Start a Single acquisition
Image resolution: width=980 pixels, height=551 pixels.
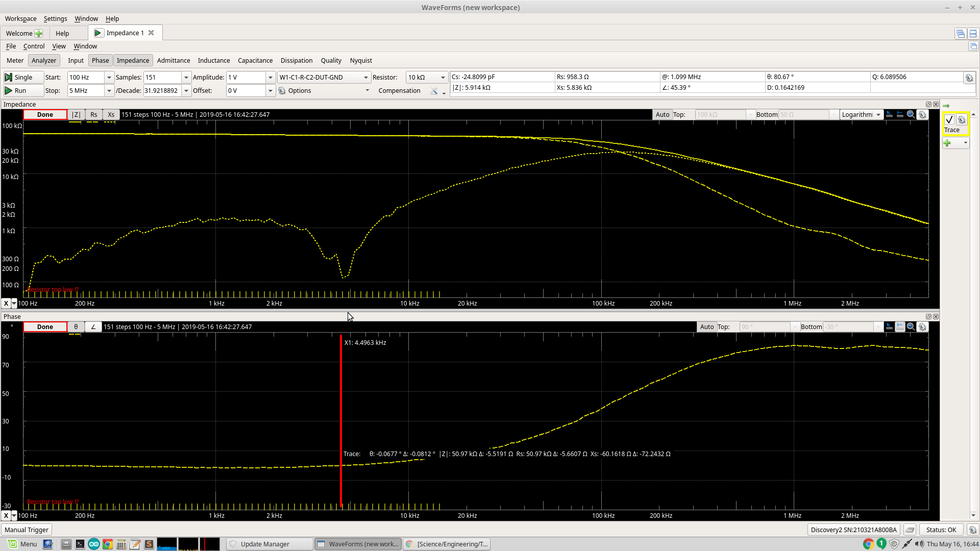click(23, 77)
